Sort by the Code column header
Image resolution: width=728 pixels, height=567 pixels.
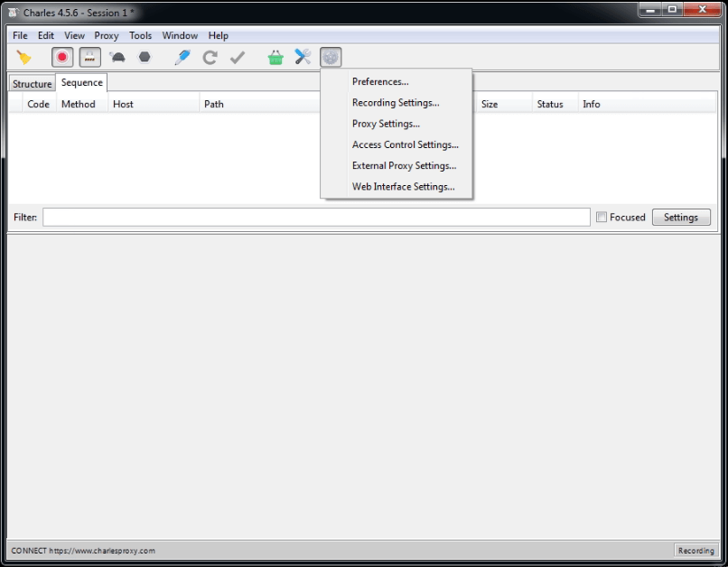click(39, 104)
